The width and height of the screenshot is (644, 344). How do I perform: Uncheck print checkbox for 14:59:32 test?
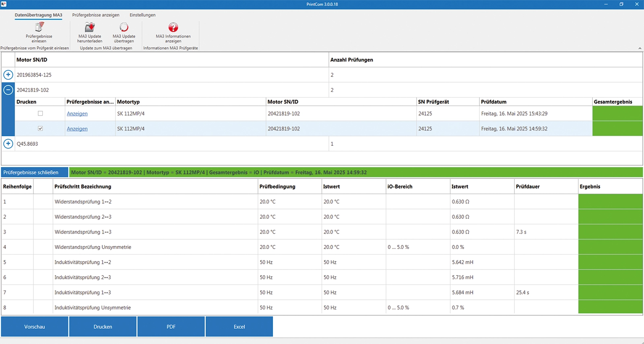[40, 128]
